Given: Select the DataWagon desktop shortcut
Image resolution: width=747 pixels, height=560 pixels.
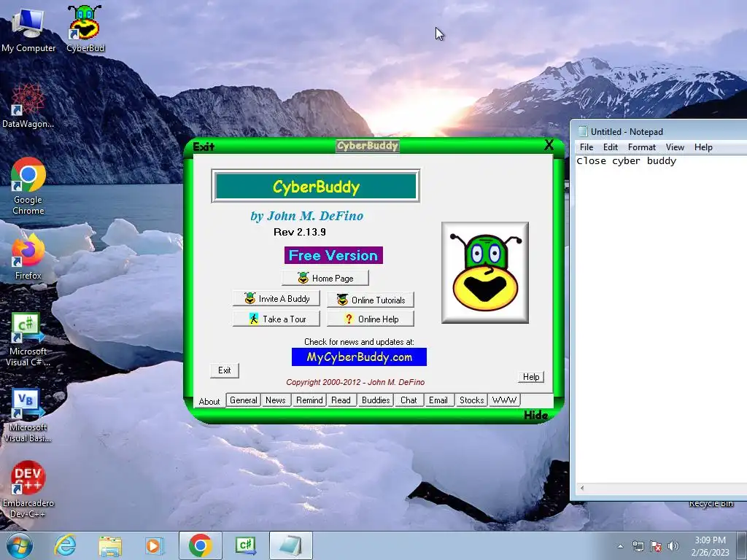Looking at the screenshot, I should (x=28, y=106).
